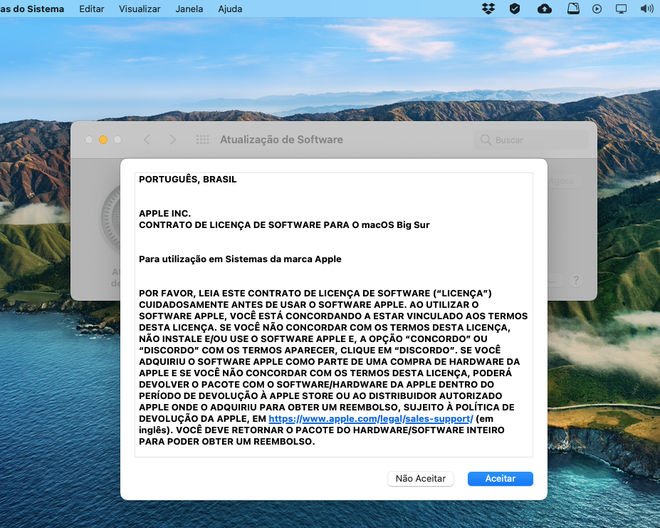
Task: Click 'Para utilização em Sistemas da marca Apple'
Action: (240, 259)
